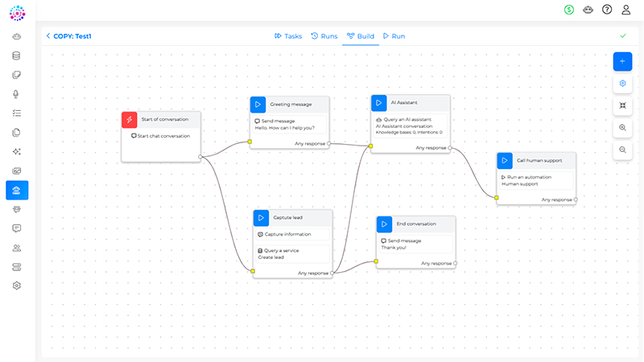Zoom in on the canvas

[x=622, y=128]
